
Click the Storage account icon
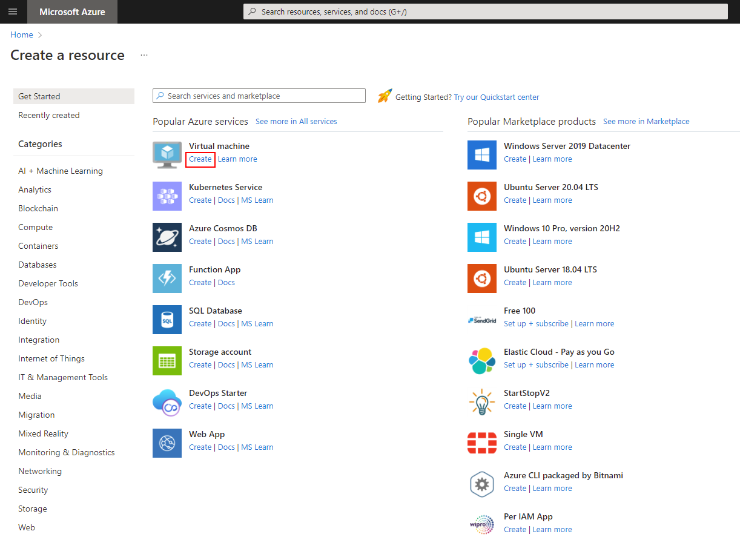[x=167, y=361]
